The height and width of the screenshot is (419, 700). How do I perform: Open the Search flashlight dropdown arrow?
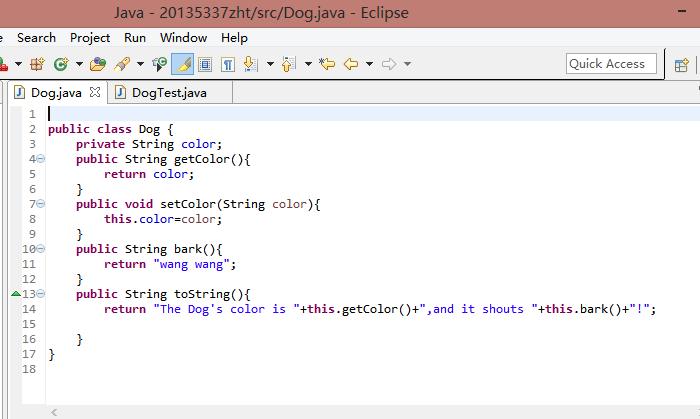pos(140,64)
